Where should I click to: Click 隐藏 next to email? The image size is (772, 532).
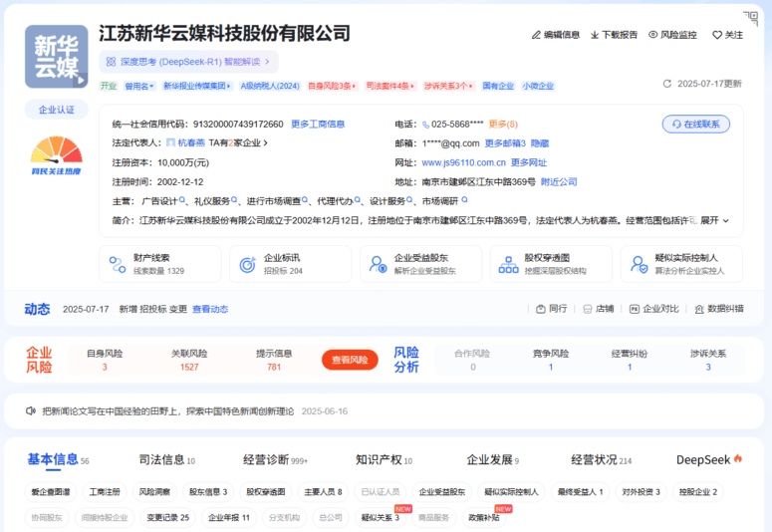[x=540, y=143]
